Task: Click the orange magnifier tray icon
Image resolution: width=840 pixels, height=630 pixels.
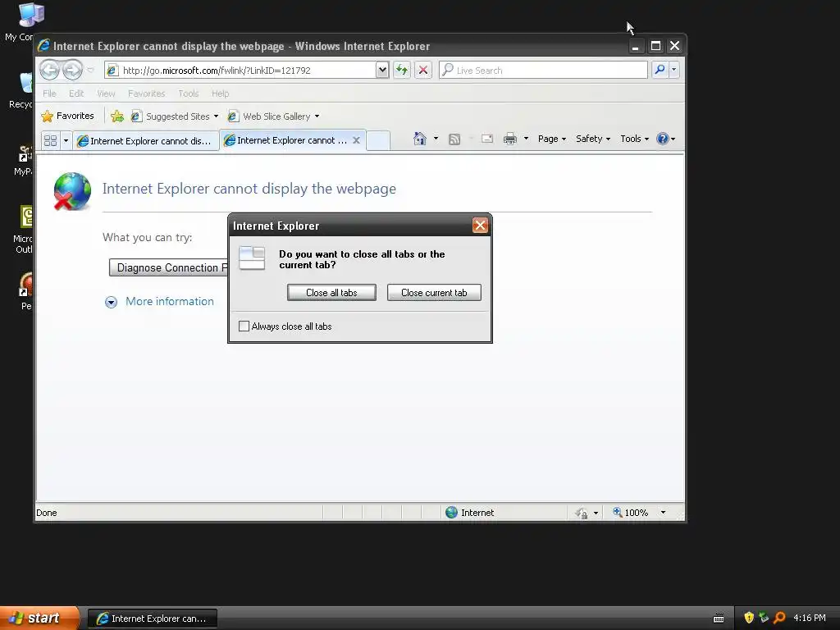Action: pos(779,618)
